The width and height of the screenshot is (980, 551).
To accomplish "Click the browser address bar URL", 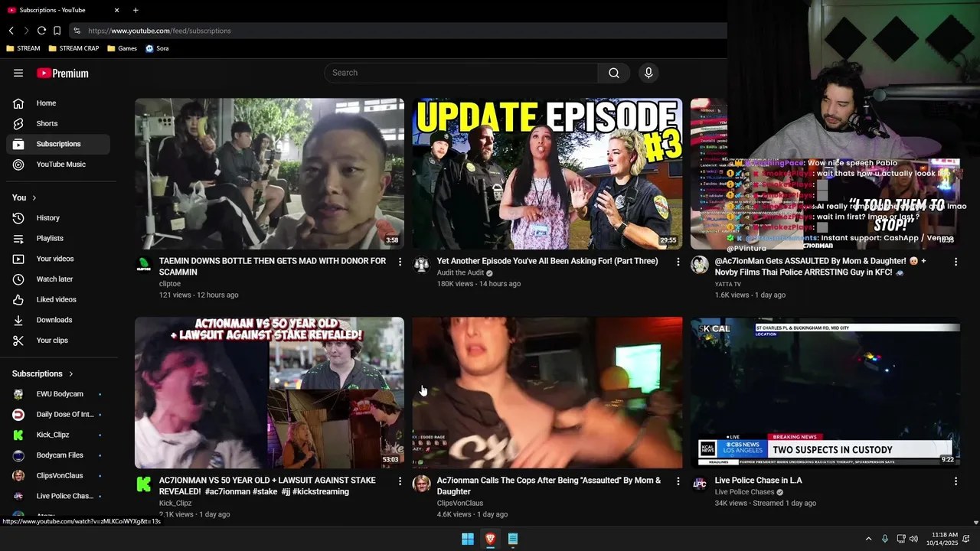I will pyautogui.click(x=159, y=31).
